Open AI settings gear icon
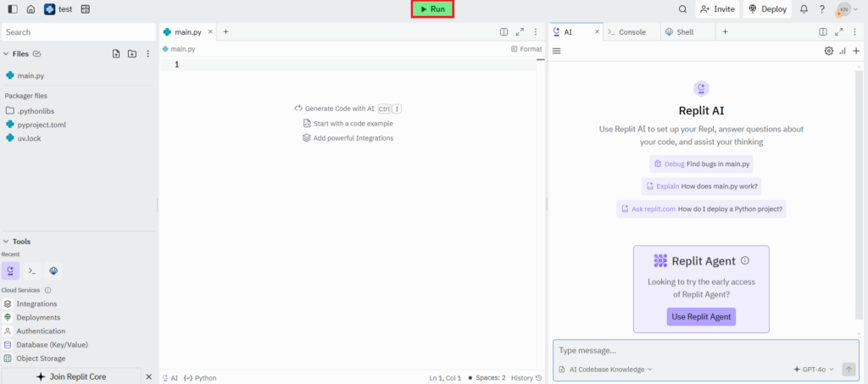The width and height of the screenshot is (868, 384). point(828,51)
